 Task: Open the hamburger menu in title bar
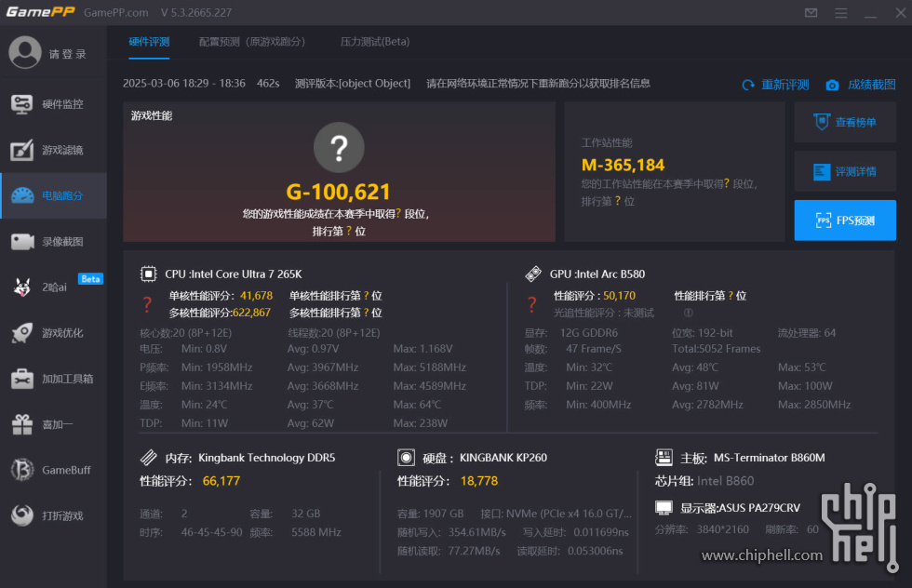pyautogui.click(x=840, y=13)
